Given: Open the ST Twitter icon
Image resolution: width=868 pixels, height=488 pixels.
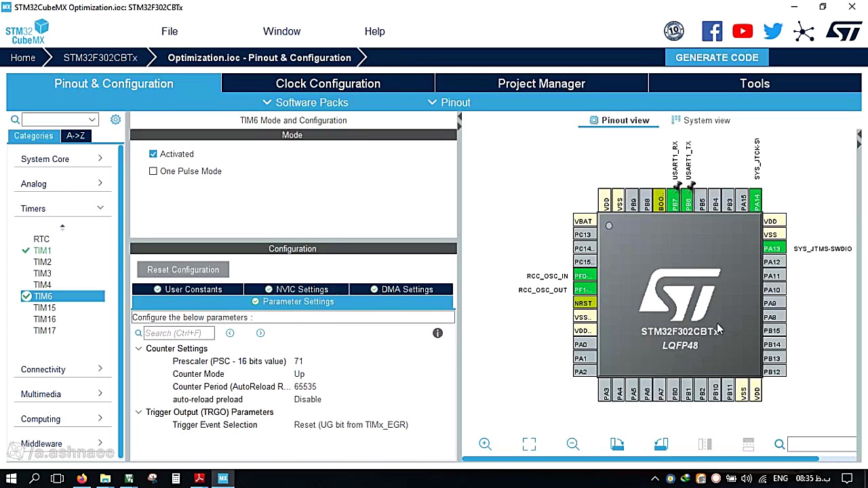Looking at the screenshot, I should (x=773, y=31).
